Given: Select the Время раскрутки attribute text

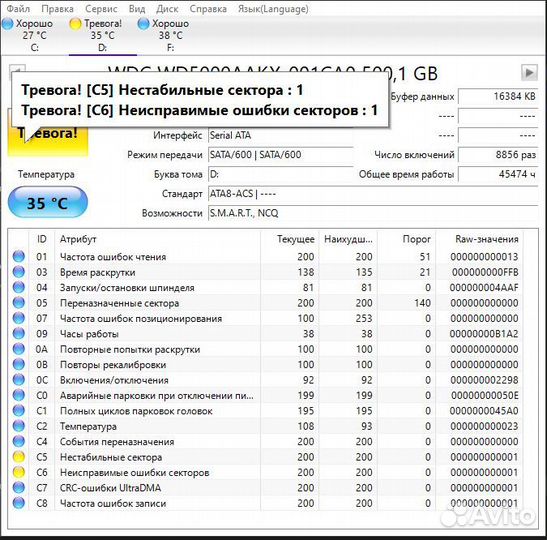Looking at the screenshot, I should coord(98,272).
